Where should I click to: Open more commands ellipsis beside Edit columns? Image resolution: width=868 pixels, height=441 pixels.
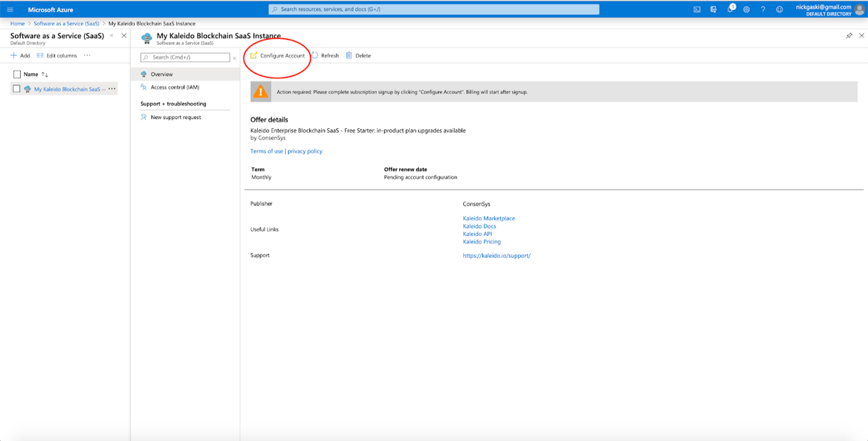pyautogui.click(x=87, y=55)
